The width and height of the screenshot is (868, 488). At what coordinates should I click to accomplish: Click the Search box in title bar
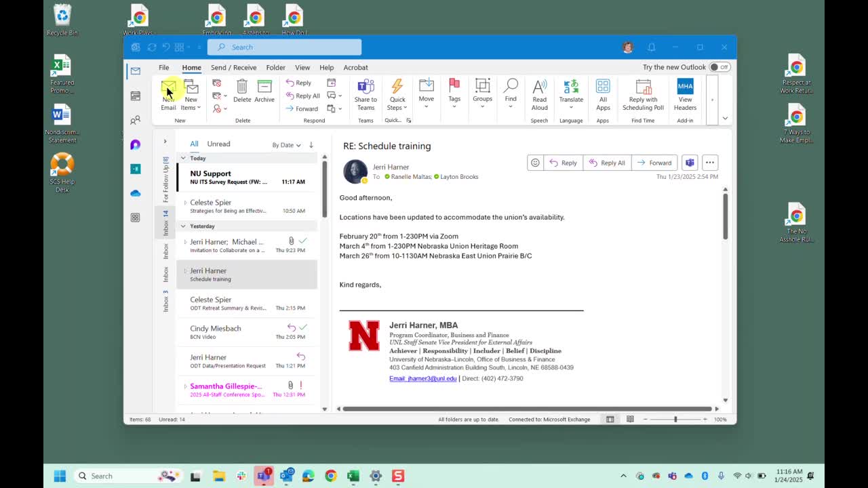[x=284, y=47]
